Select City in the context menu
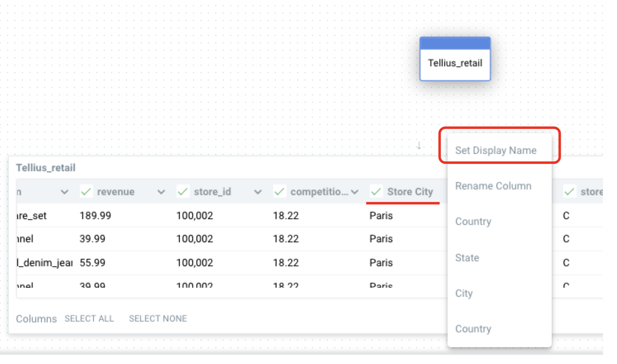Image resolution: width=617 pixels, height=364 pixels. pos(464,293)
